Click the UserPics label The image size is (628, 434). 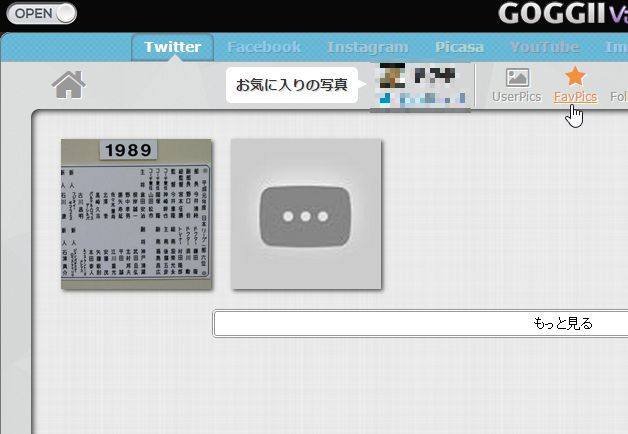pos(517,97)
